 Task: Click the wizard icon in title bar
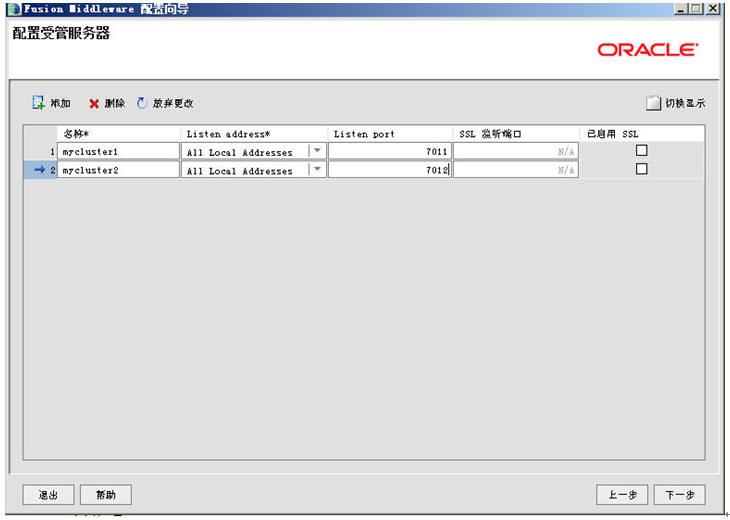pyautogui.click(x=14, y=9)
